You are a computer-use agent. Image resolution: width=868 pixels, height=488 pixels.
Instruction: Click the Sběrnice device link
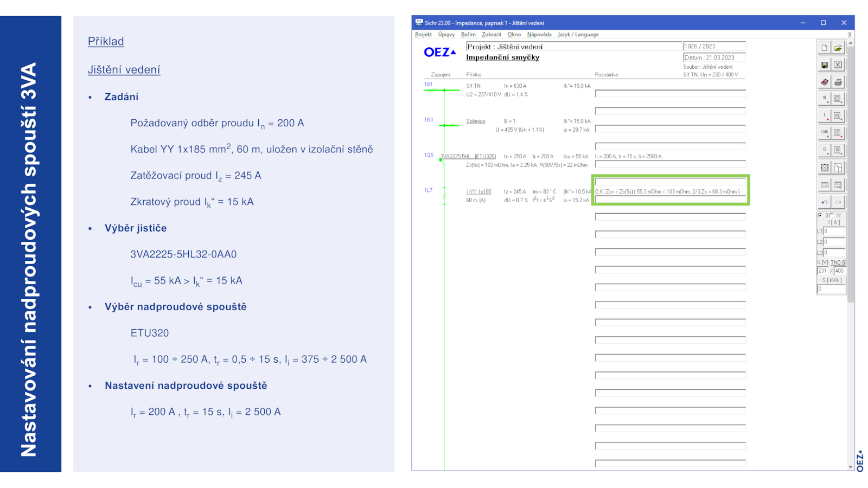click(x=476, y=121)
